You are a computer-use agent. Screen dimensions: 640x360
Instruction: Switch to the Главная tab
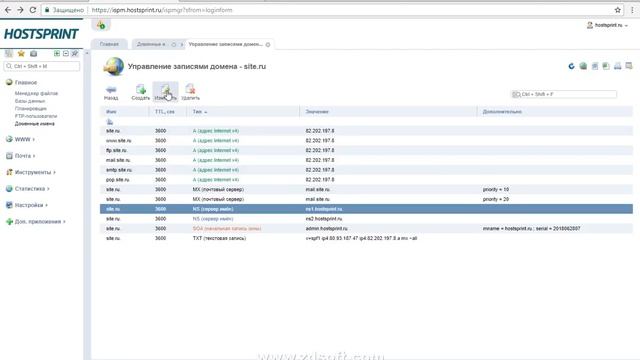[x=109, y=44]
